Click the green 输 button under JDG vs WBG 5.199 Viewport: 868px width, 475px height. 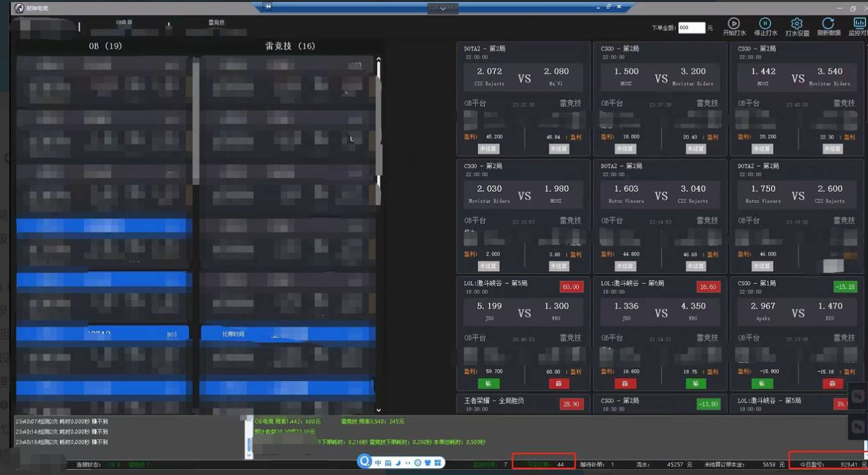point(488,384)
